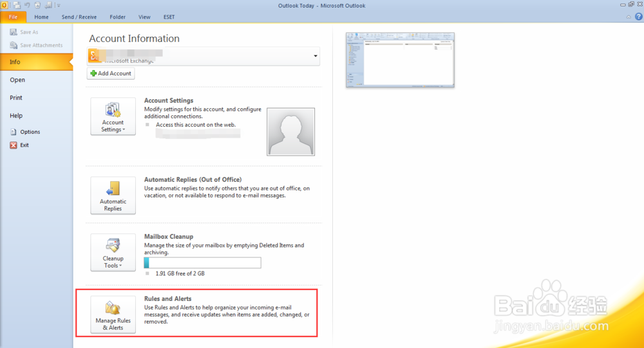Viewport: 644px width, 348px height.
Task: Click the red Exit icon
Action: [x=14, y=145]
